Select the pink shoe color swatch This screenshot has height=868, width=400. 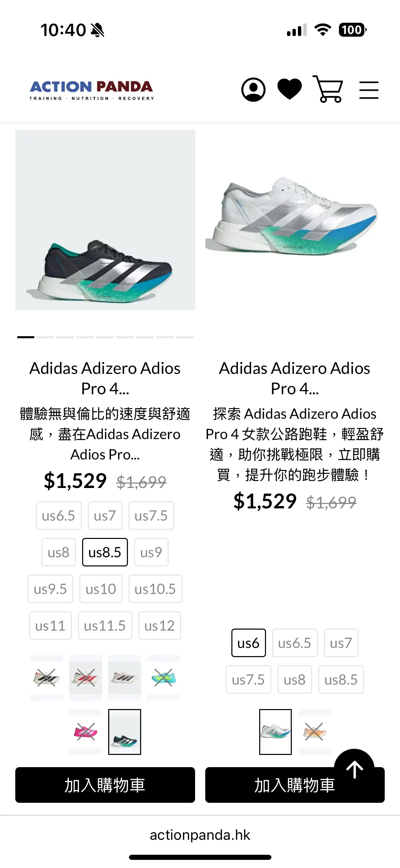(x=85, y=732)
